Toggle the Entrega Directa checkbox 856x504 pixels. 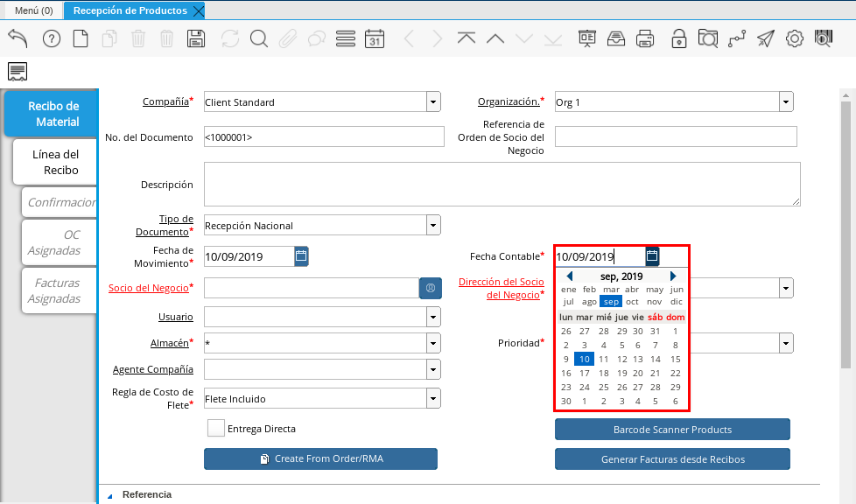tap(215, 428)
